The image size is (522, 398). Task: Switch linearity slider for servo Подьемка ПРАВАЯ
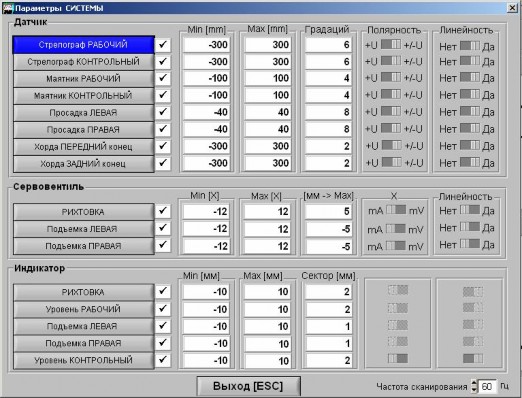470,244
